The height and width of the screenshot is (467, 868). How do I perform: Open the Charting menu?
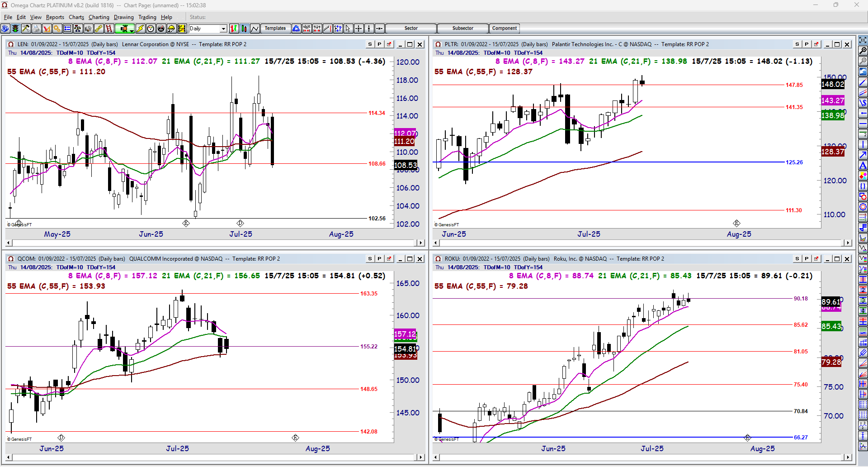coord(99,17)
